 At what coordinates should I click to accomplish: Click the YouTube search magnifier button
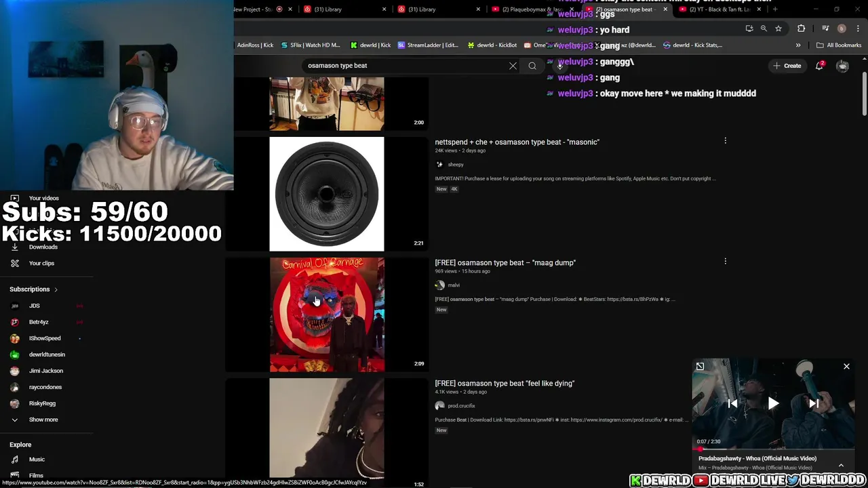coord(532,66)
